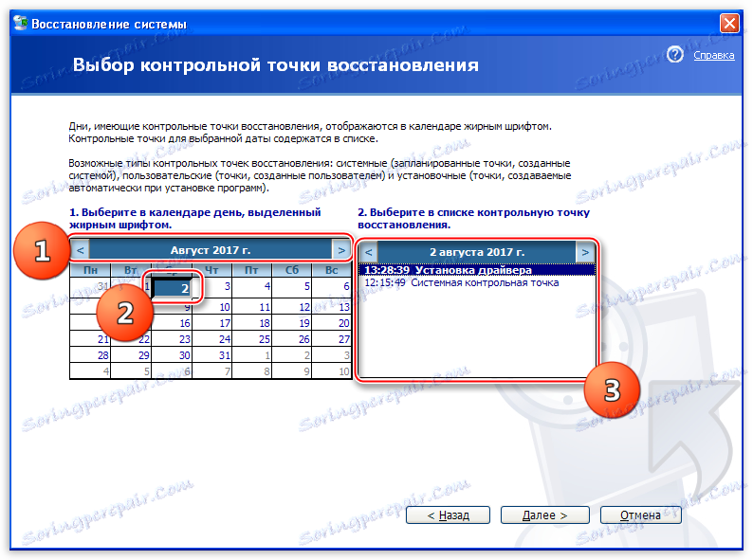Image resolution: width=753 pixels, height=560 pixels.
Task: Select August 11 in the calendar
Action: pyautogui.click(x=251, y=307)
